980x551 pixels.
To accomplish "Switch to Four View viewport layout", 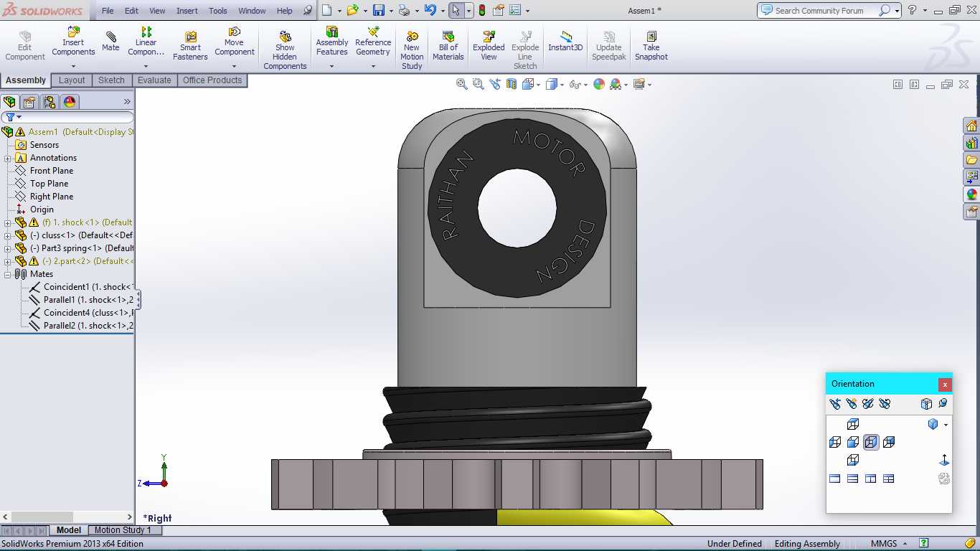I will (x=889, y=479).
